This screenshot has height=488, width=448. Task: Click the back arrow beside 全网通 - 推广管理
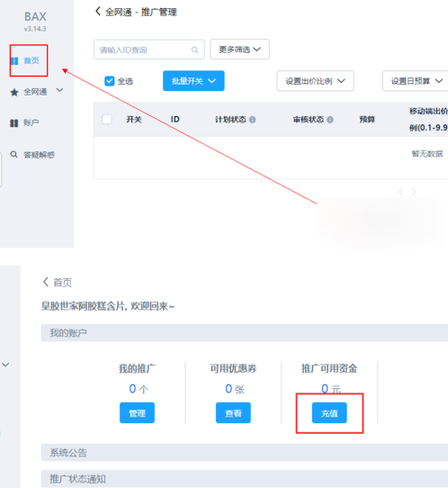coord(98,12)
